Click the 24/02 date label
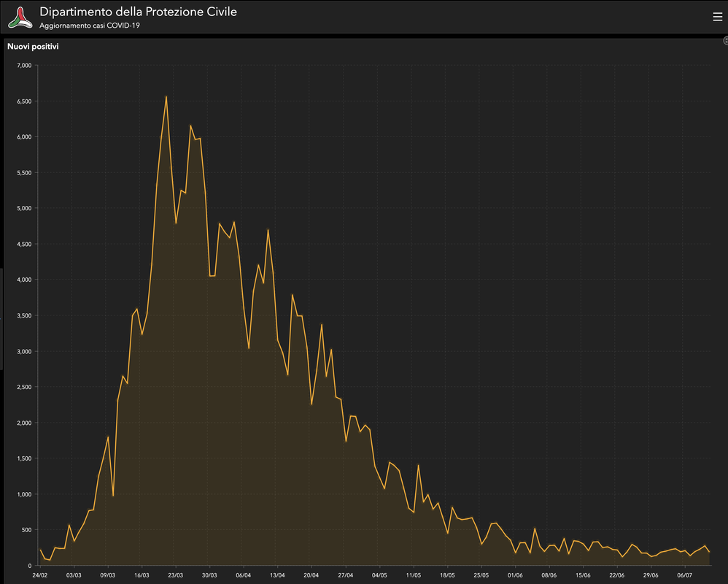The image size is (728, 584). (x=40, y=575)
